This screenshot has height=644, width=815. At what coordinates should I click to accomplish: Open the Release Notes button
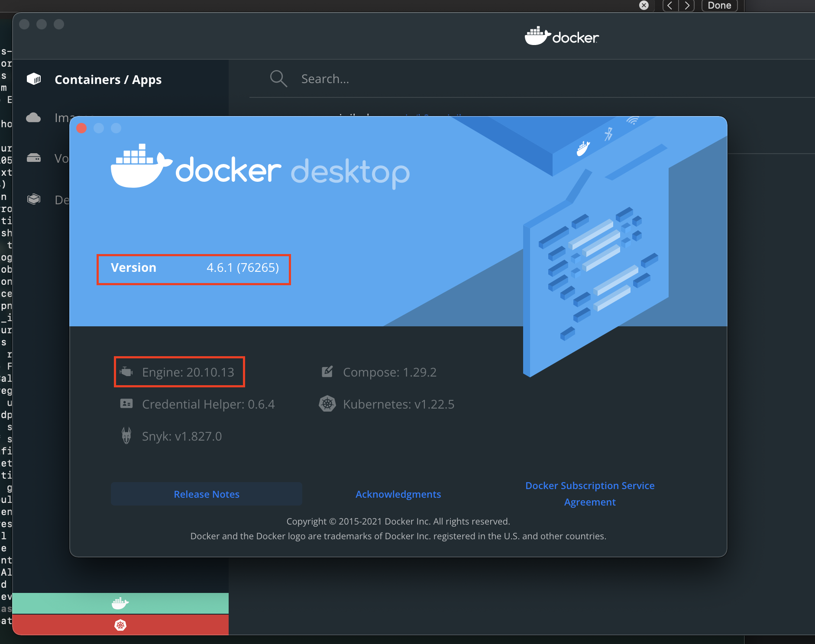click(207, 494)
